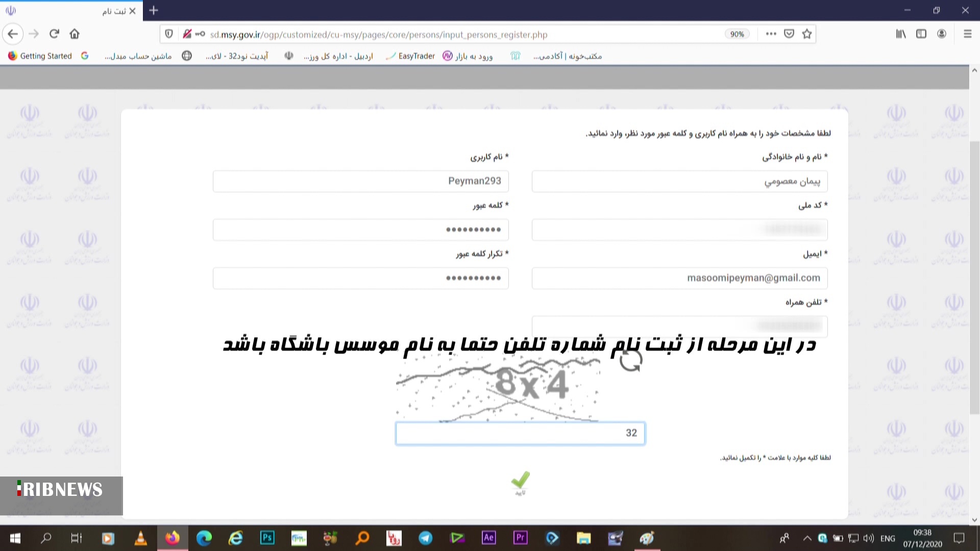Select the ثبت نام browser tab

[113, 11]
